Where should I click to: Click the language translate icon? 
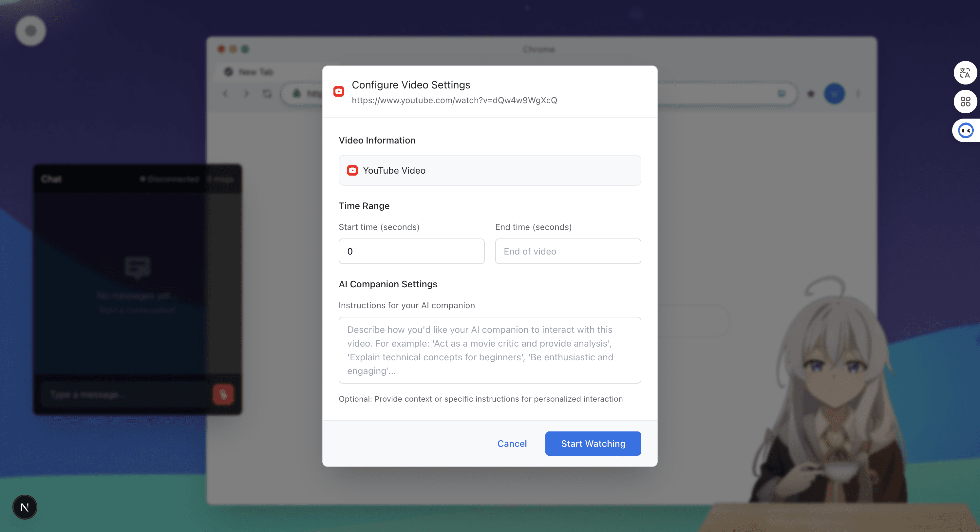(x=965, y=72)
